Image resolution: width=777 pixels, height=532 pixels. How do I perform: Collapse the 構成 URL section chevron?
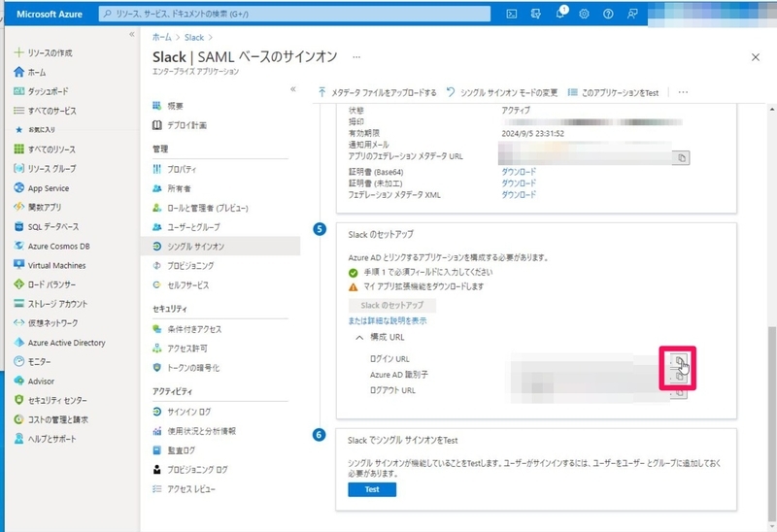point(359,337)
